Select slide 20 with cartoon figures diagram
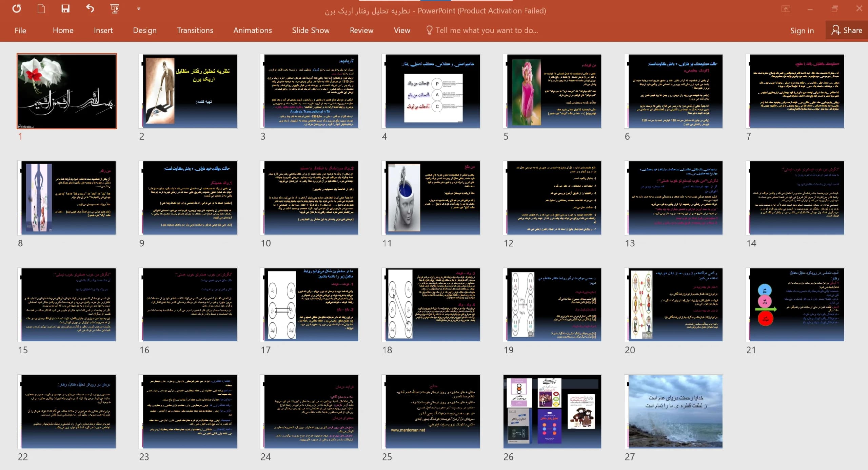The height and width of the screenshot is (470, 868). 673,305
